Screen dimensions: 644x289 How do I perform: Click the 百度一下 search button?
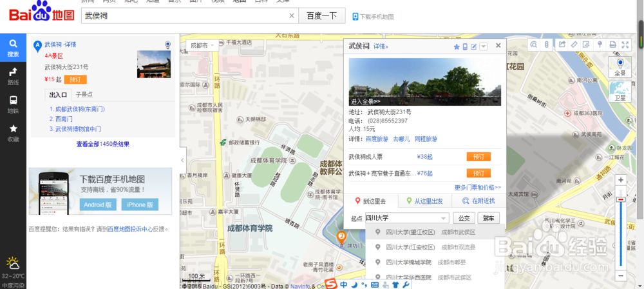tap(321, 16)
